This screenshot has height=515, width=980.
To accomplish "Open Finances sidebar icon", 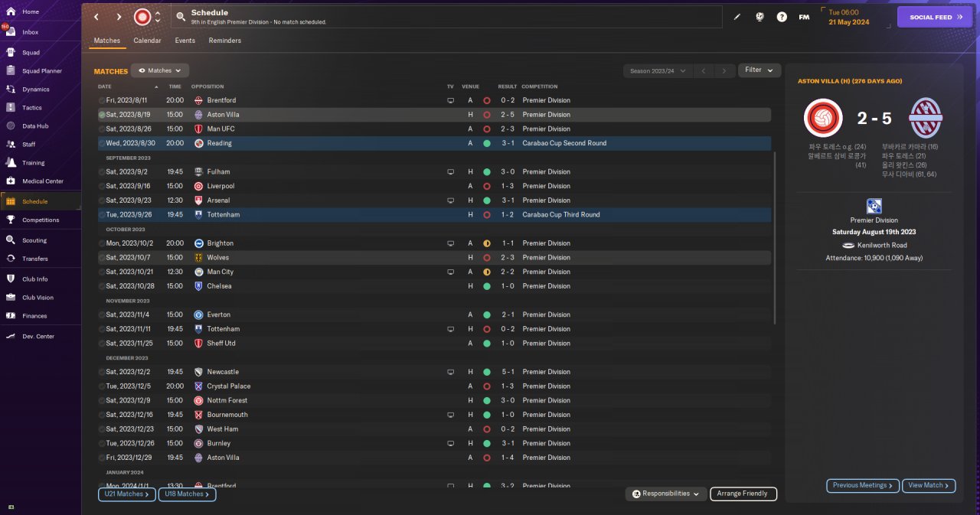I will [x=11, y=316].
